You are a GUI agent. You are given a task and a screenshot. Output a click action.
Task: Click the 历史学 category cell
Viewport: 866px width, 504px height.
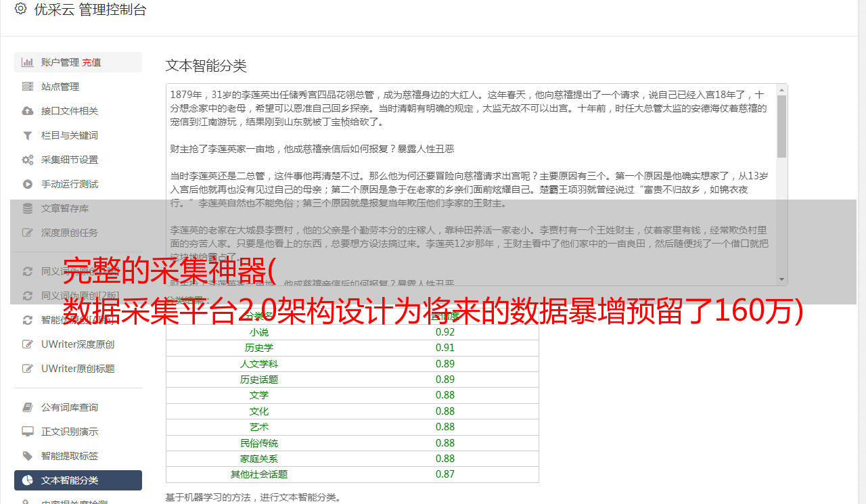coord(258,348)
